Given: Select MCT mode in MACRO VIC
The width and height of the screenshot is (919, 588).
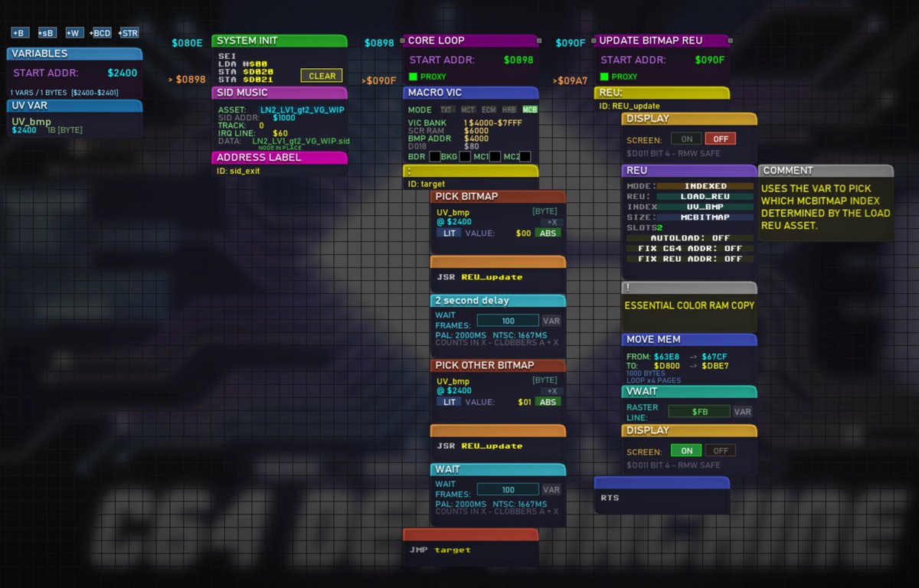Looking at the screenshot, I should (x=468, y=110).
